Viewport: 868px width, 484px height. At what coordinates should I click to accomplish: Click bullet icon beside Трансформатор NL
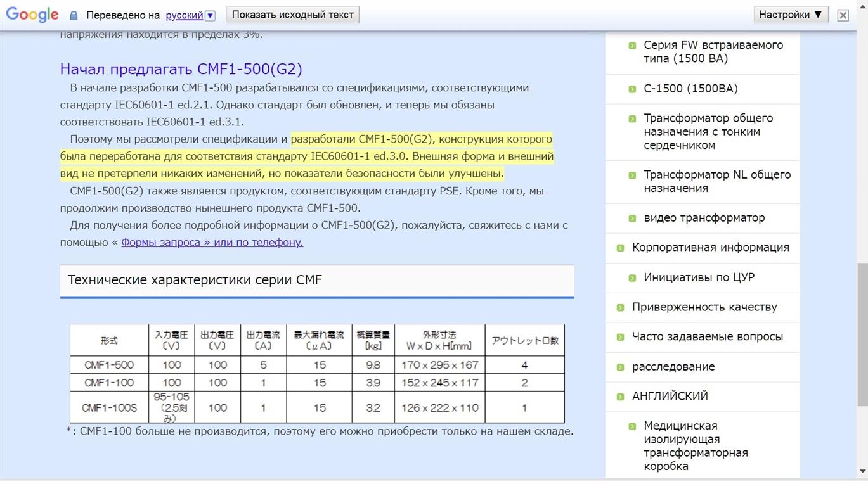pyautogui.click(x=632, y=175)
